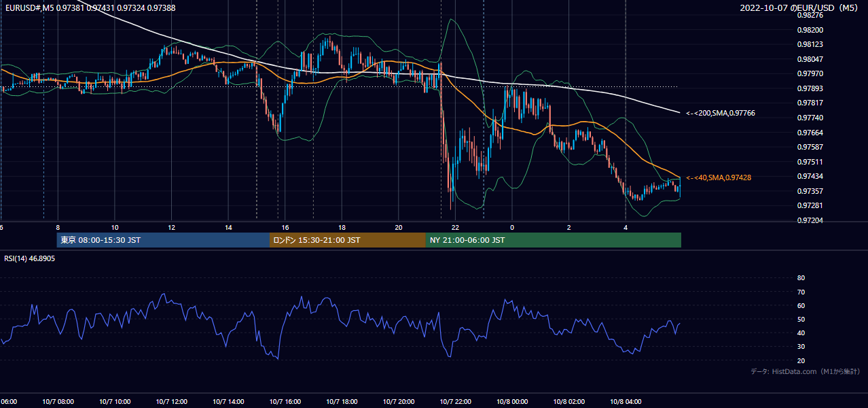
Task: Click price axis value 0.97587
Action: click(810, 147)
